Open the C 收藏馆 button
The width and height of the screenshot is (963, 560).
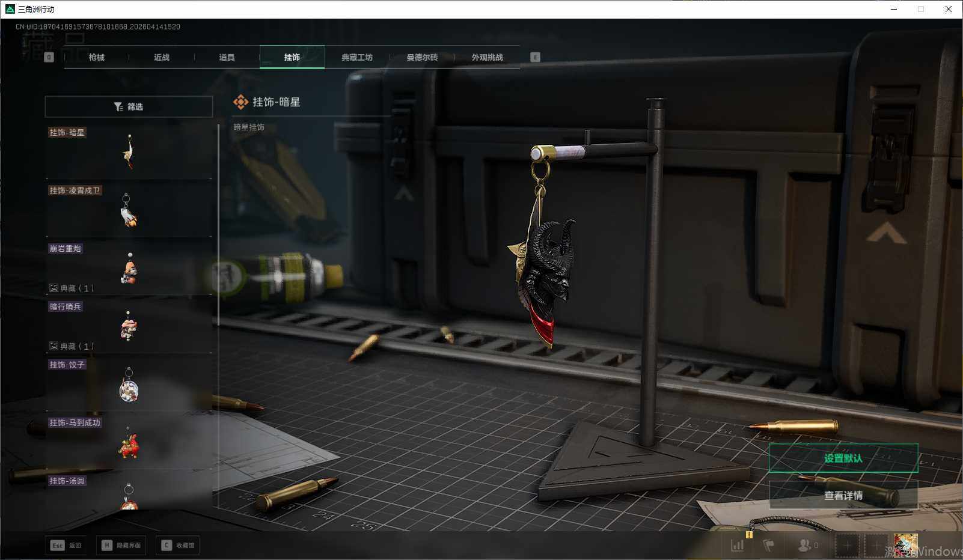point(178,545)
